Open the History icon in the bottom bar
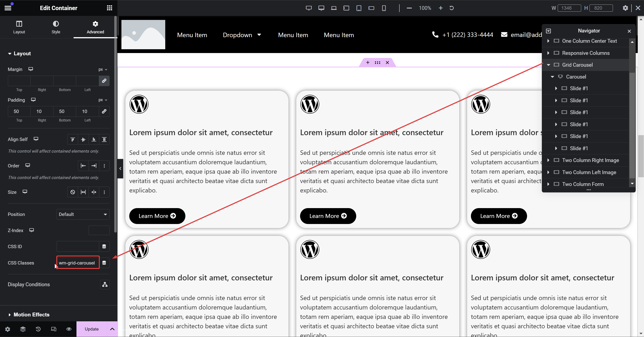The width and height of the screenshot is (644, 337). [38, 329]
